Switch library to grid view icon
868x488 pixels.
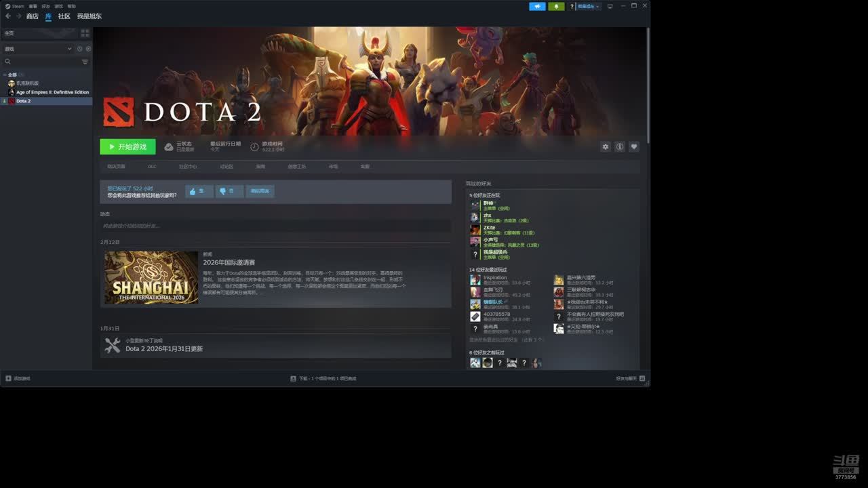click(85, 33)
